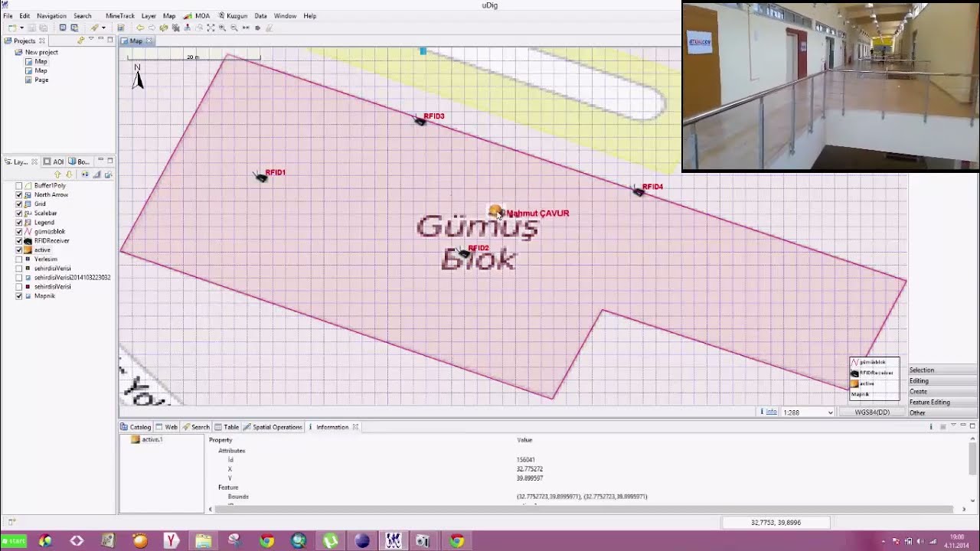Switch to the Catalog tab
Image resolution: width=980 pixels, height=551 pixels.
coord(136,427)
